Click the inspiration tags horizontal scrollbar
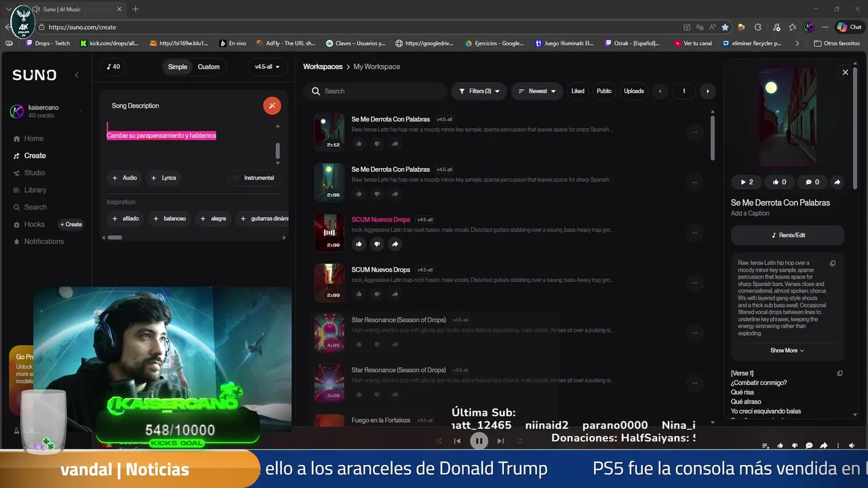868x488 pixels. click(115, 237)
